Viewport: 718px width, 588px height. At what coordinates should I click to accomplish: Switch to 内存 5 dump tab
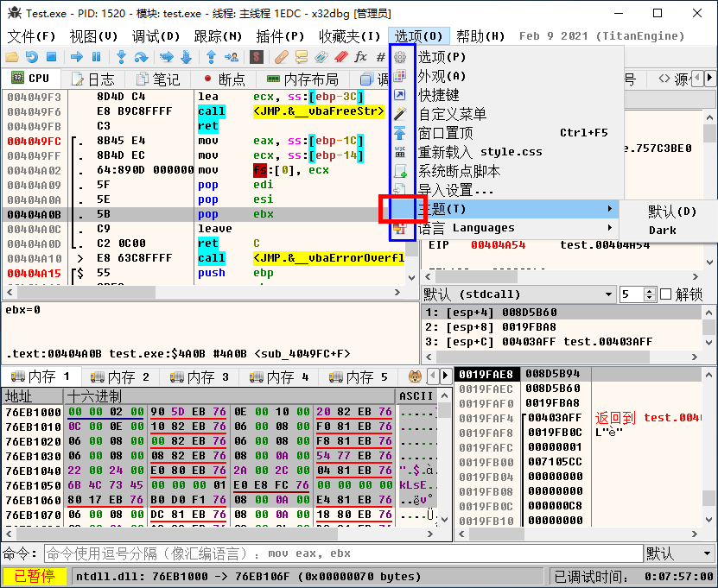[x=359, y=377]
